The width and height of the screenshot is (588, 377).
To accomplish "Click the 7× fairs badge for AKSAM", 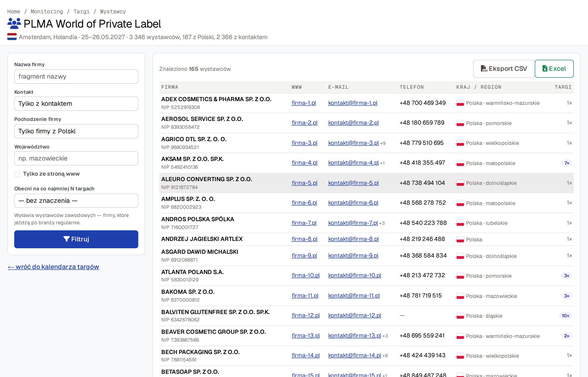I will coord(567,163).
